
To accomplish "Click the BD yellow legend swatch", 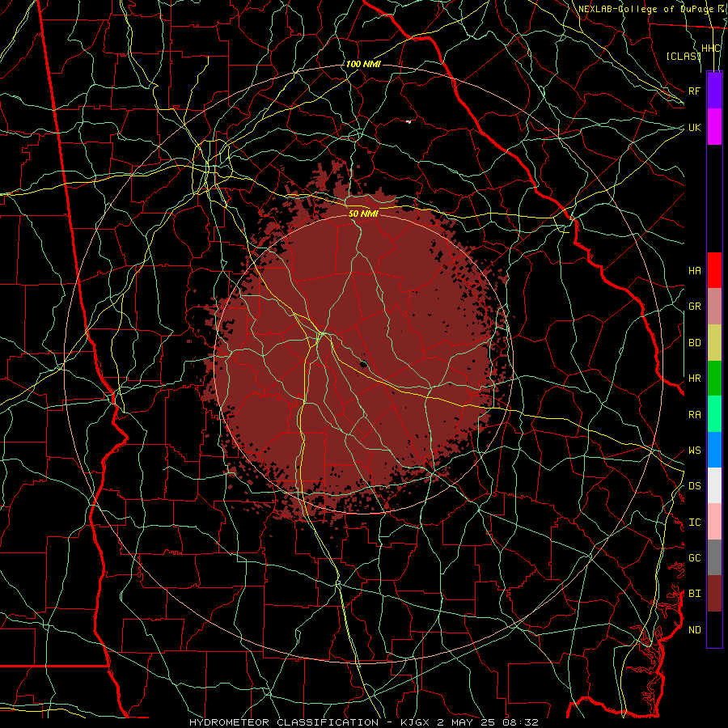I will tap(714, 343).
